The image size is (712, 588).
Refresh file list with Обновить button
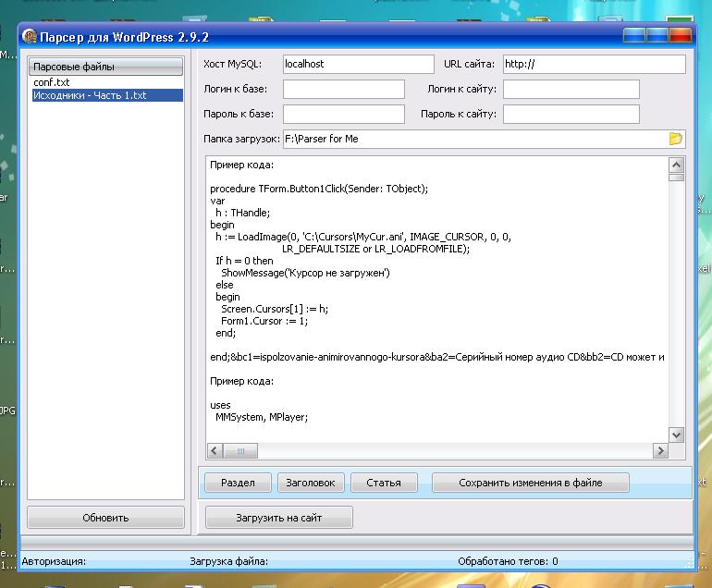click(x=105, y=518)
